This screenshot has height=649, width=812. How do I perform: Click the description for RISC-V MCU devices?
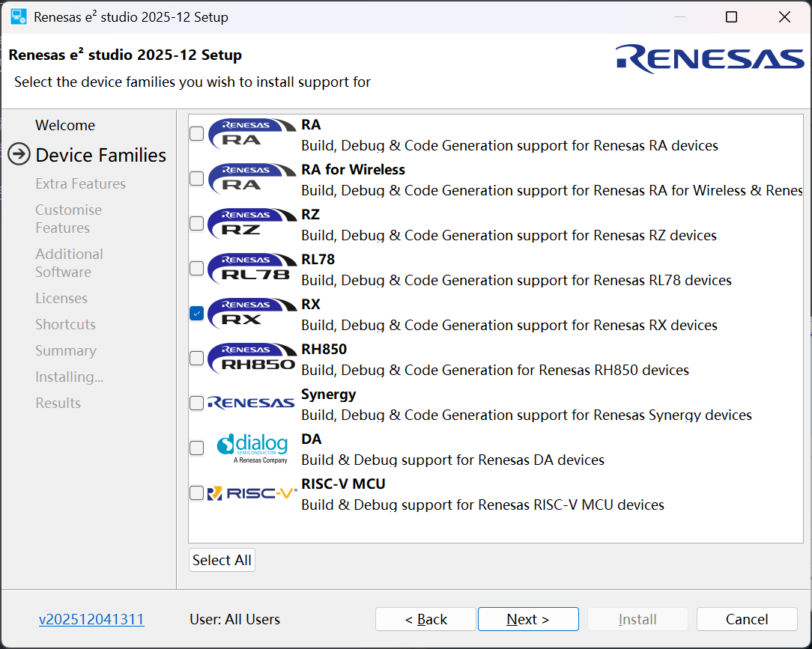click(482, 505)
